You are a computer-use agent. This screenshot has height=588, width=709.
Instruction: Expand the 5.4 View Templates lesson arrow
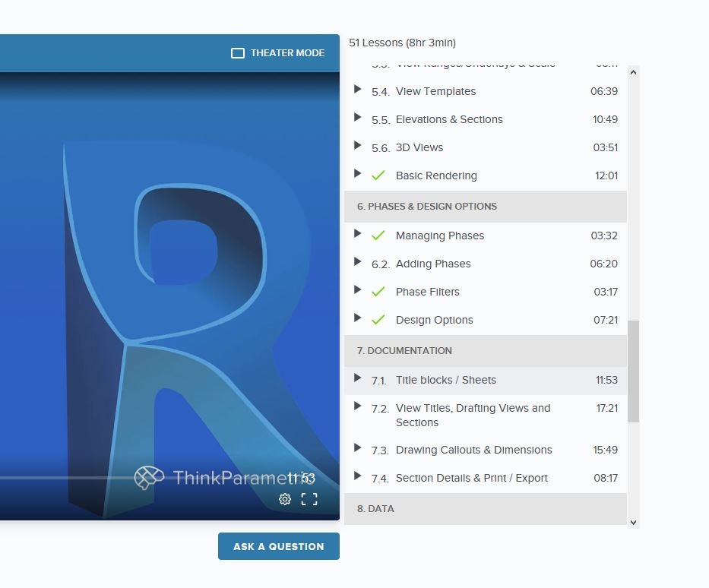point(358,89)
